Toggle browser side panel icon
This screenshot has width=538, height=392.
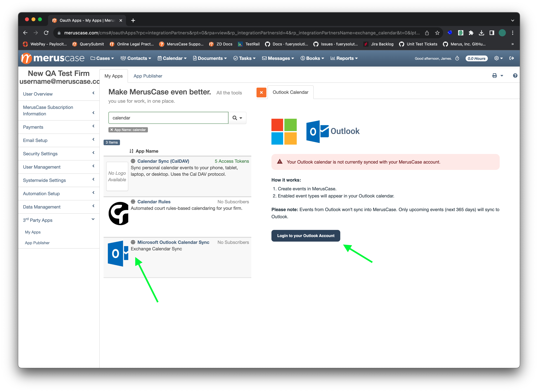point(492,33)
